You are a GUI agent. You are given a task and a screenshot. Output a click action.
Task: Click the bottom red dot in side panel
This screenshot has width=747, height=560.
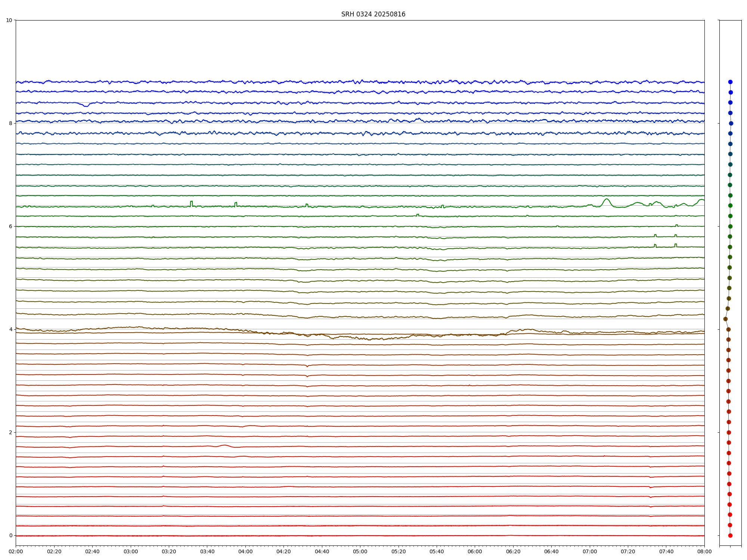coord(730,535)
